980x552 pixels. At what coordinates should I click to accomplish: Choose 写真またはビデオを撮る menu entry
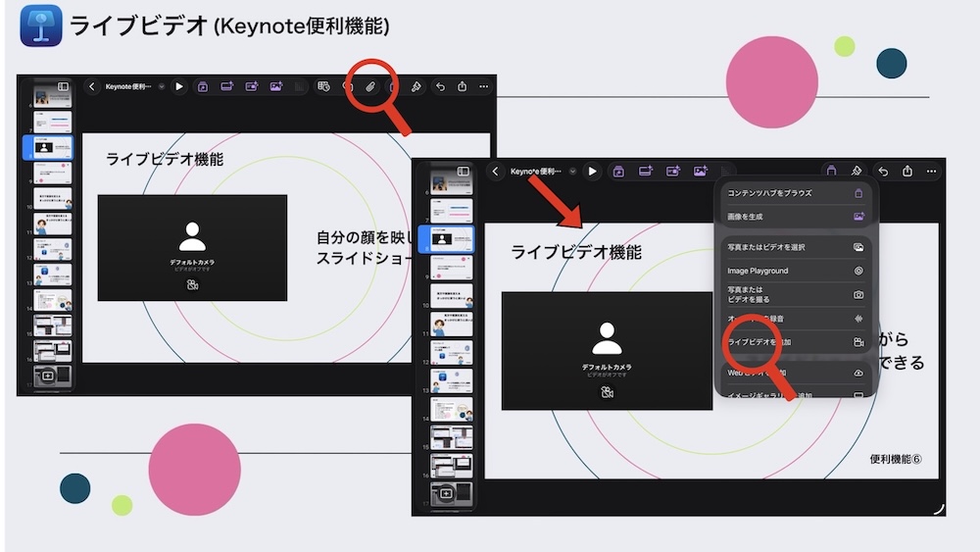(x=795, y=294)
